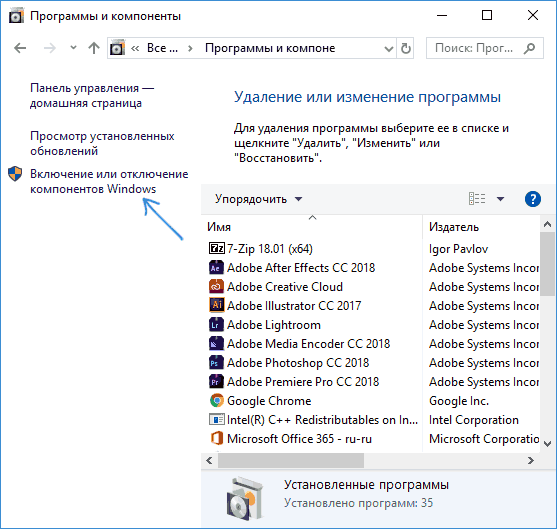Click the address bar Programs icon
Screen dimensions: 557x529
pos(117,48)
